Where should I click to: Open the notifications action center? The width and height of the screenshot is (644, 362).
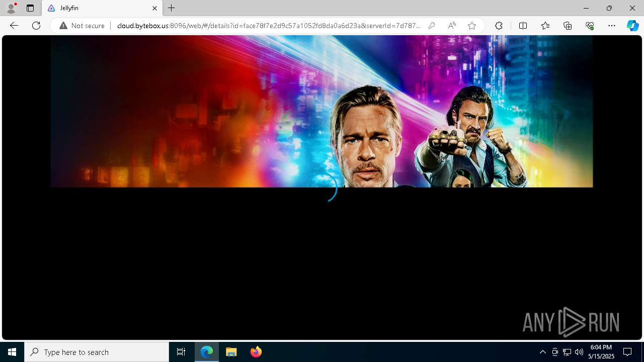pyautogui.click(x=627, y=352)
